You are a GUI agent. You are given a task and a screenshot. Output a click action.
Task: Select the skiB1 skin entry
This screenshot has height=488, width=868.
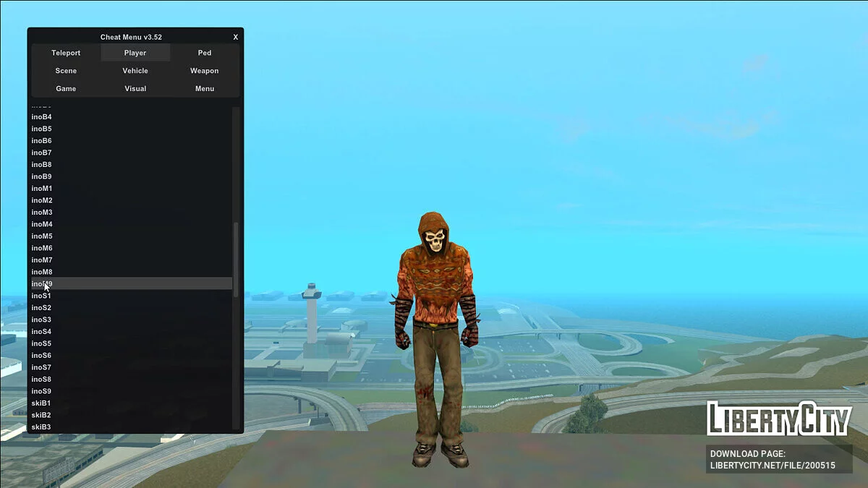pyautogui.click(x=42, y=403)
